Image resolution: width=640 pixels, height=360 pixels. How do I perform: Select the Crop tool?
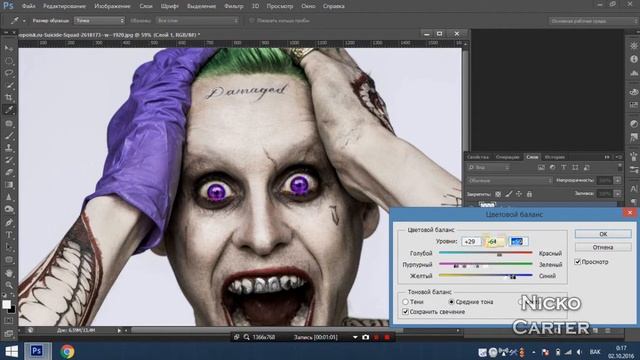click(9, 98)
